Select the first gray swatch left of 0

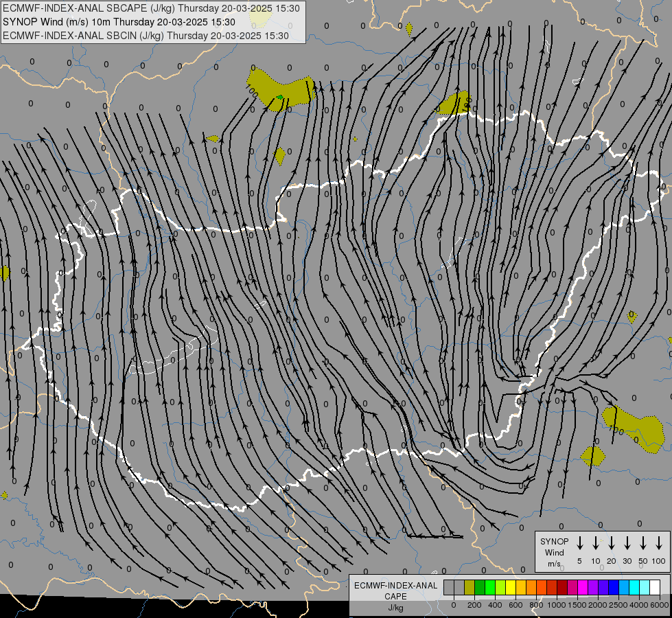coord(449,587)
